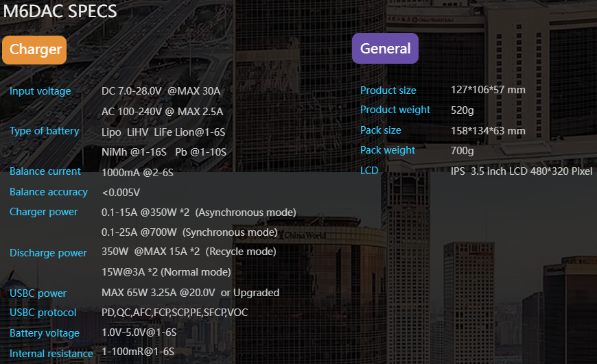The height and width of the screenshot is (364, 597).
Task: Click the USBC power label
Action: tap(38, 293)
